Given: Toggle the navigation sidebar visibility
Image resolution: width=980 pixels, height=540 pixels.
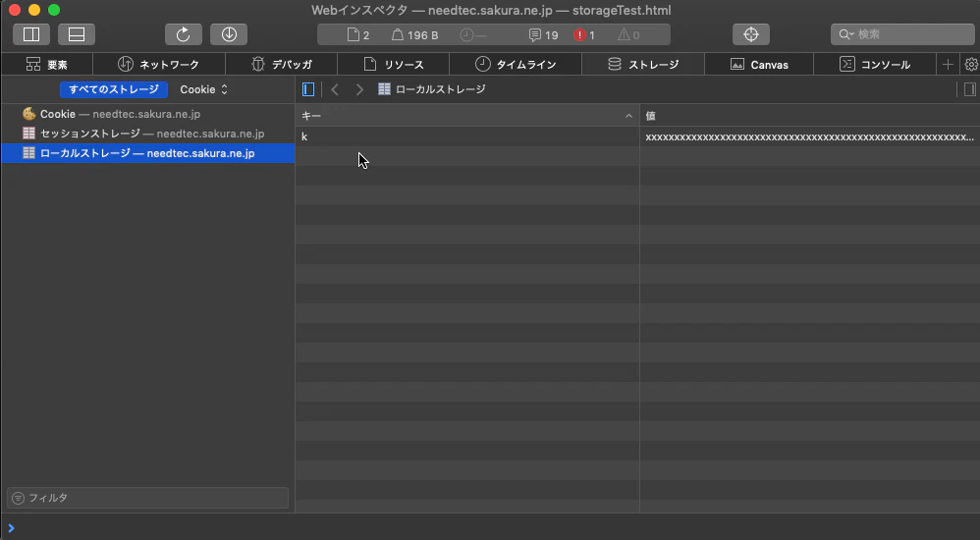Looking at the screenshot, I should 308,89.
